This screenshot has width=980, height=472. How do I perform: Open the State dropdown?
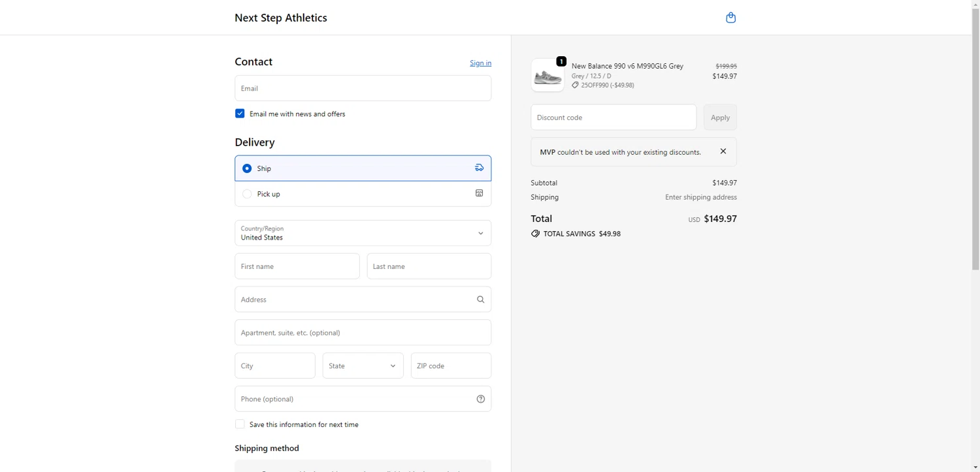(x=363, y=366)
